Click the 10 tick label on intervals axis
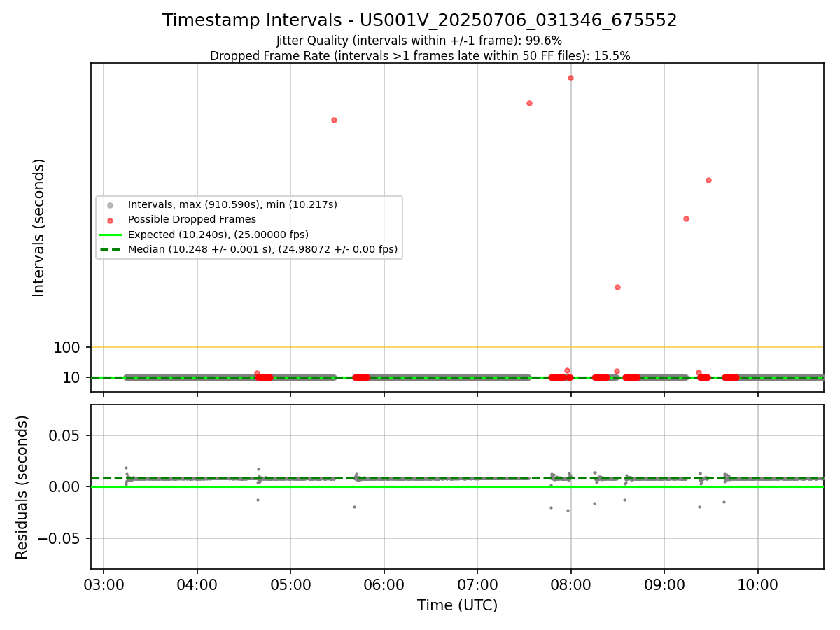Viewport: 840px width, 630px height. point(72,377)
